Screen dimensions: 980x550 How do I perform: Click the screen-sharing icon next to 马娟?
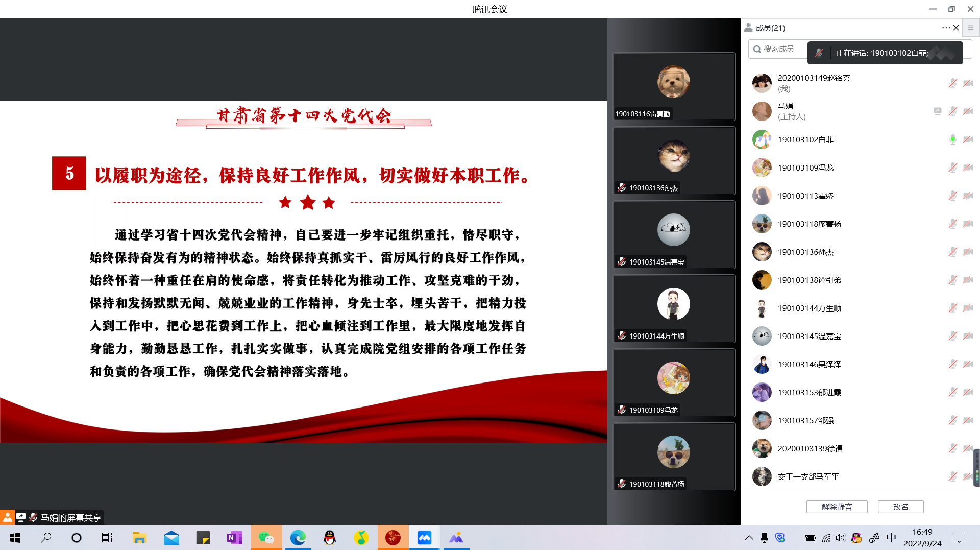pos(938,111)
